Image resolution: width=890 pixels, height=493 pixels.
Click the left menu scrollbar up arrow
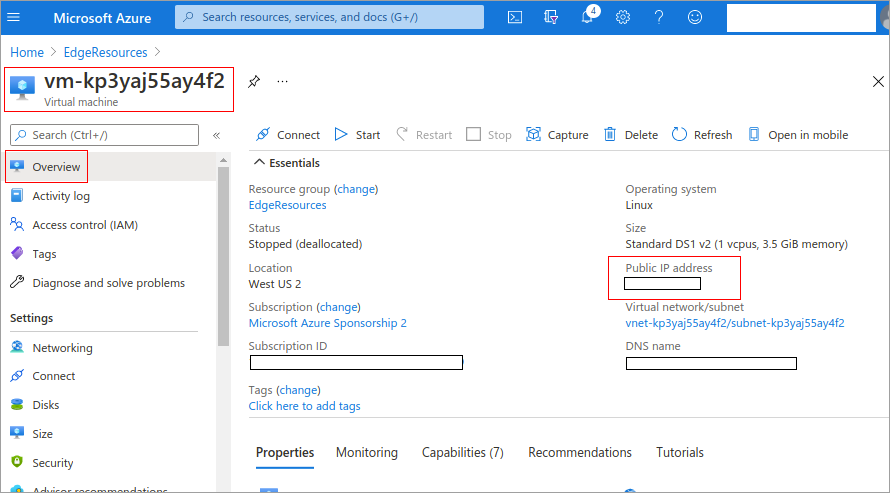click(x=223, y=161)
